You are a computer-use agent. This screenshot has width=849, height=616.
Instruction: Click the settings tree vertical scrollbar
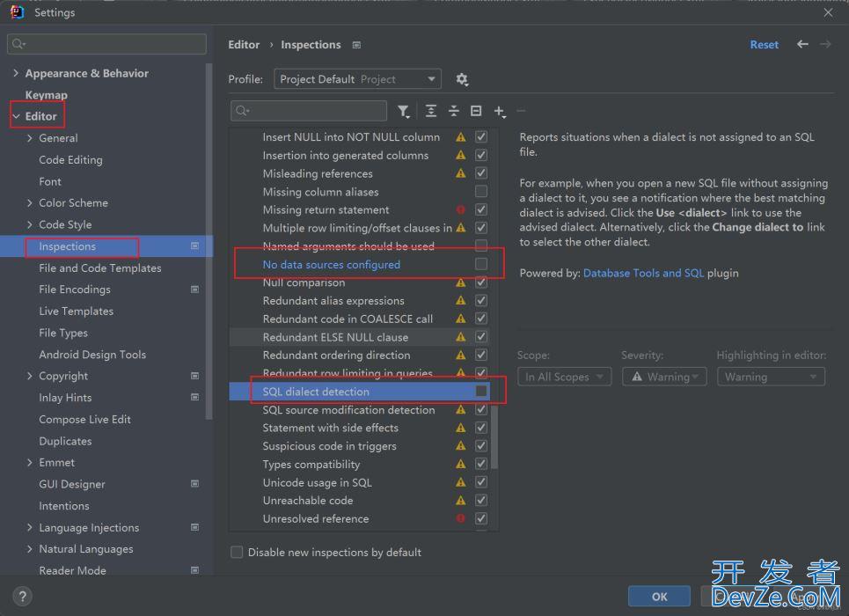point(209,242)
